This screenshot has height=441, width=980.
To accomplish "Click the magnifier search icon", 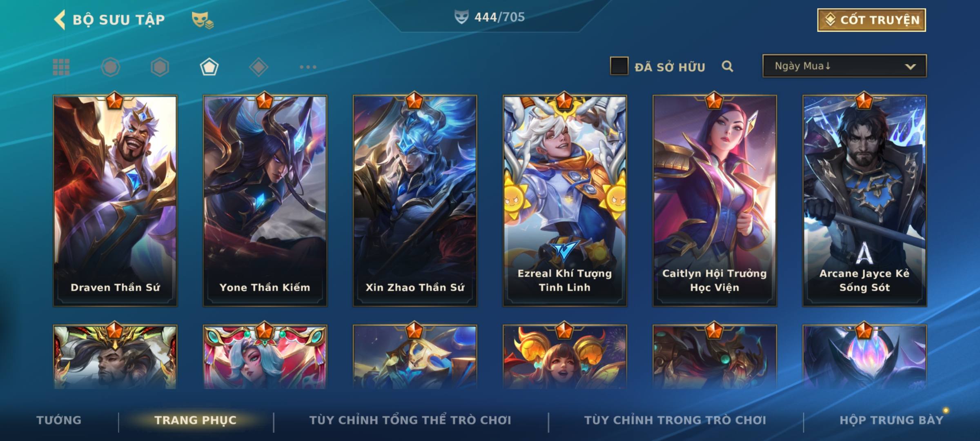I will [x=727, y=66].
